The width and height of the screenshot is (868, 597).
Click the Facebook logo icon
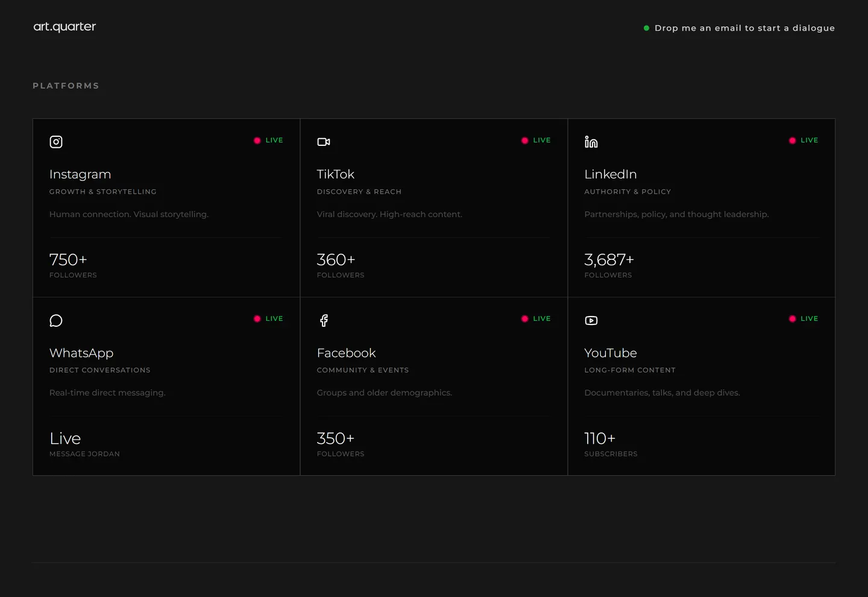coord(324,320)
